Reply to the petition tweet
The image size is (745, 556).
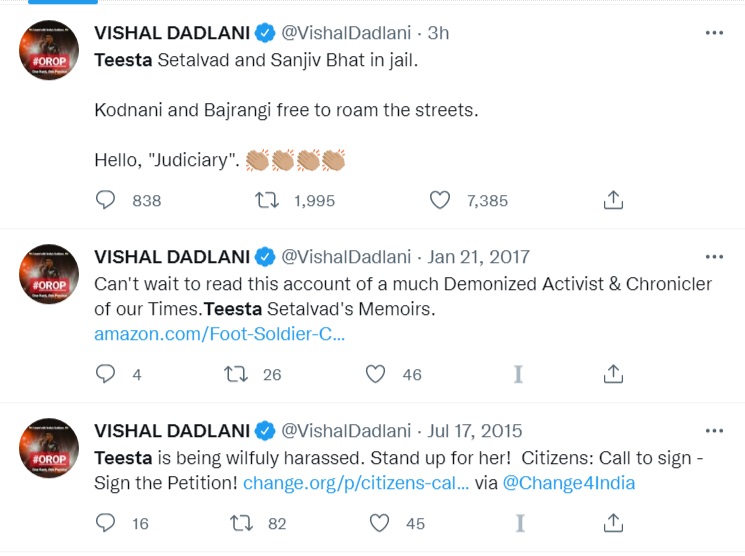point(106,522)
